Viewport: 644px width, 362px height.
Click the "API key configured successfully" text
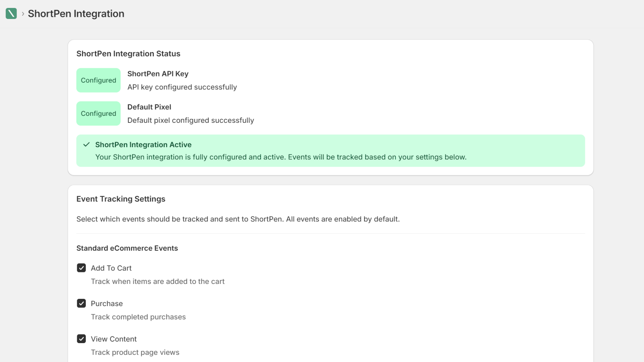click(x=182, y=87)
